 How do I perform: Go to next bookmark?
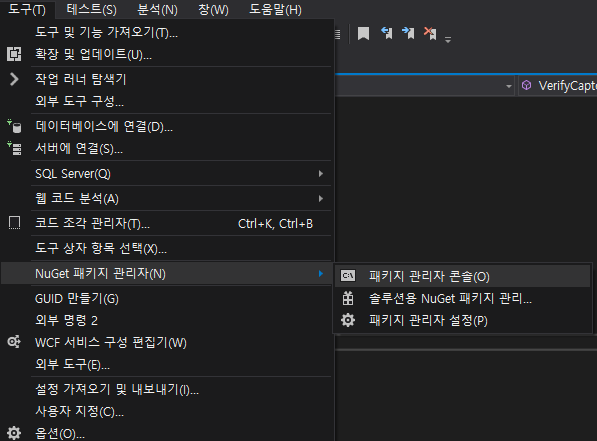tap(409, 33)
